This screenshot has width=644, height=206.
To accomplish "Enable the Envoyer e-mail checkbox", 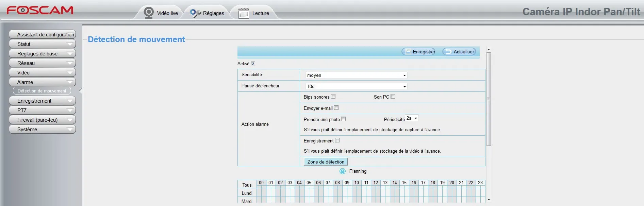I will (336, 108).
